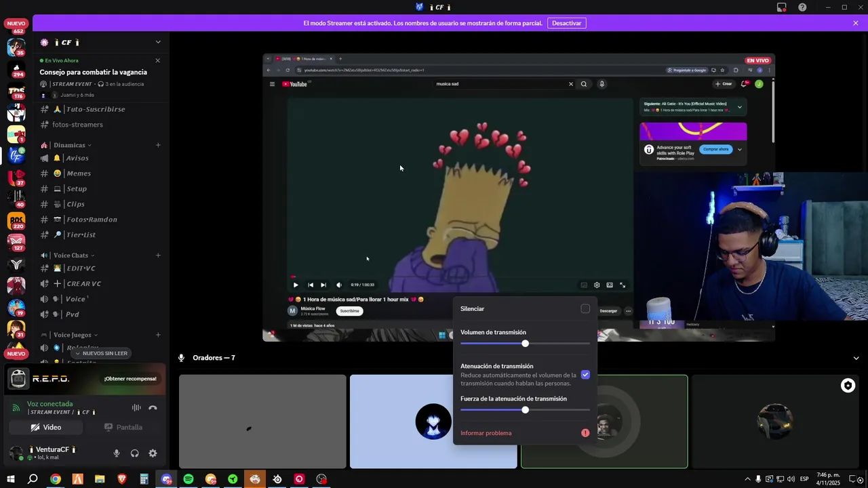This screenshot has width=868, height=488.
Task: Collapse the Oradores section with chevron
Action: tap(856, 358)
